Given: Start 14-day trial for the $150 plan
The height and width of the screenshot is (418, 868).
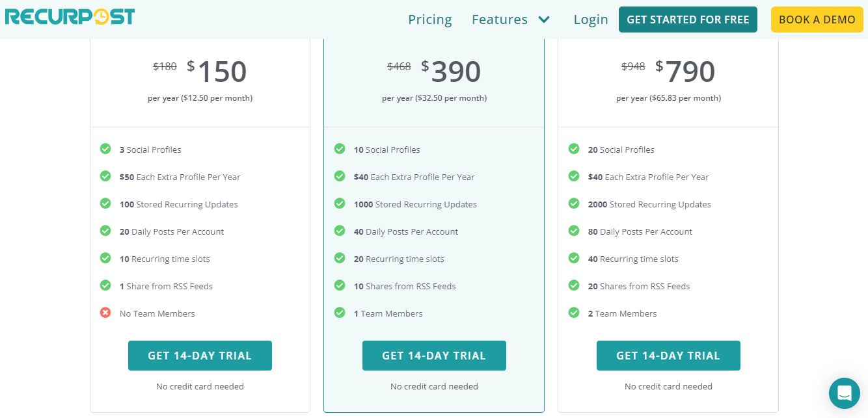Looking at the screenshot, I should (200, 356).
